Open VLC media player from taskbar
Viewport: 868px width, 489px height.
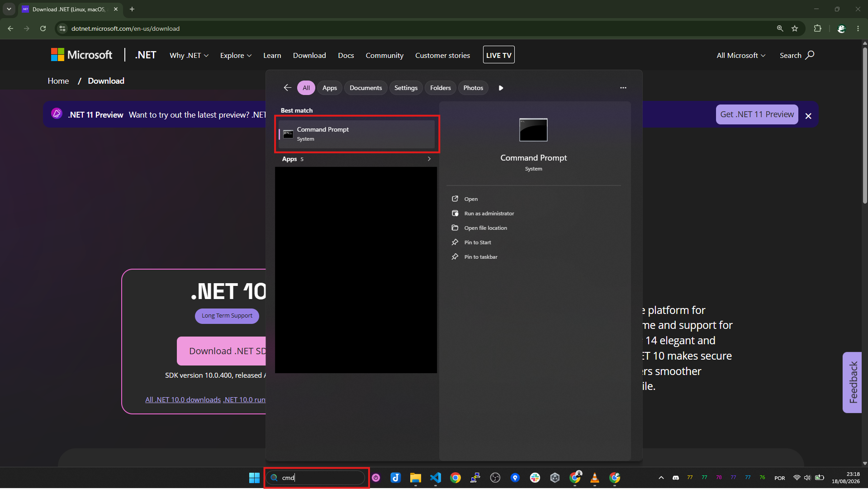[594, 478]
